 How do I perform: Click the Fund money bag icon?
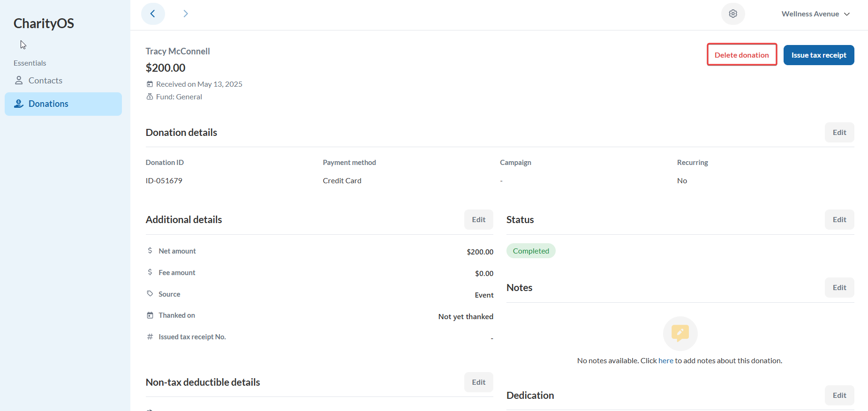(150, 97)
